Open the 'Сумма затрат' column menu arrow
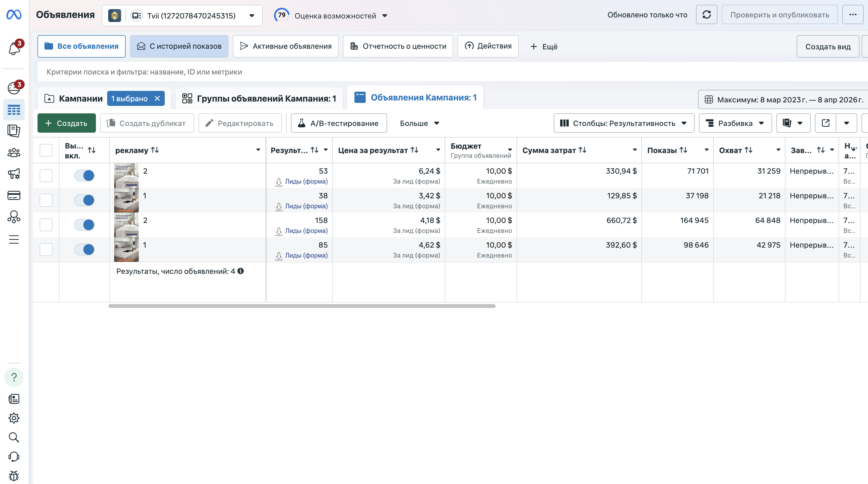The width and height of the screenshot is (868, 484). point(635,150)
